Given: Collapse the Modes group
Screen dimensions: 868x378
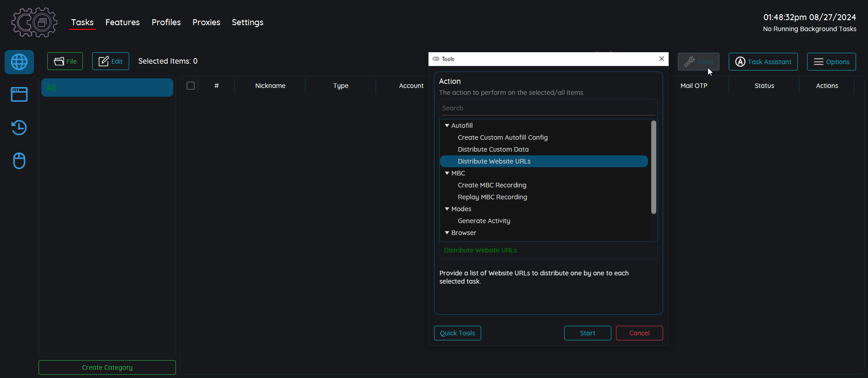Looking at the screenshot, I should (x=447, y=209).
